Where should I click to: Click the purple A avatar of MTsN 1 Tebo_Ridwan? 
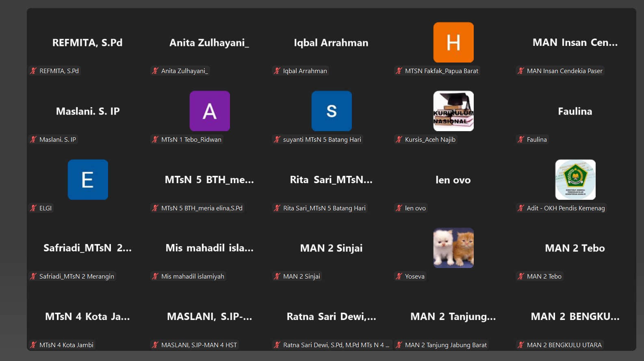[x=210, y=111]
